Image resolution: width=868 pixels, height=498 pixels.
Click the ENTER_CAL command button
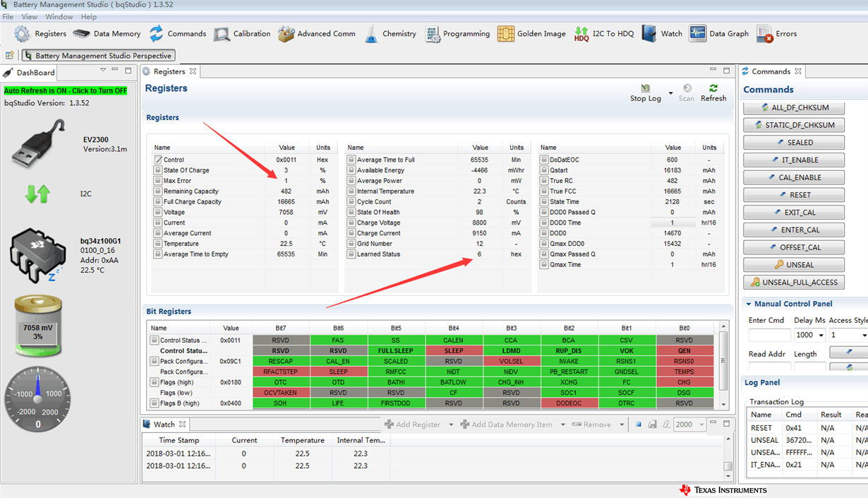pos(793,230)
